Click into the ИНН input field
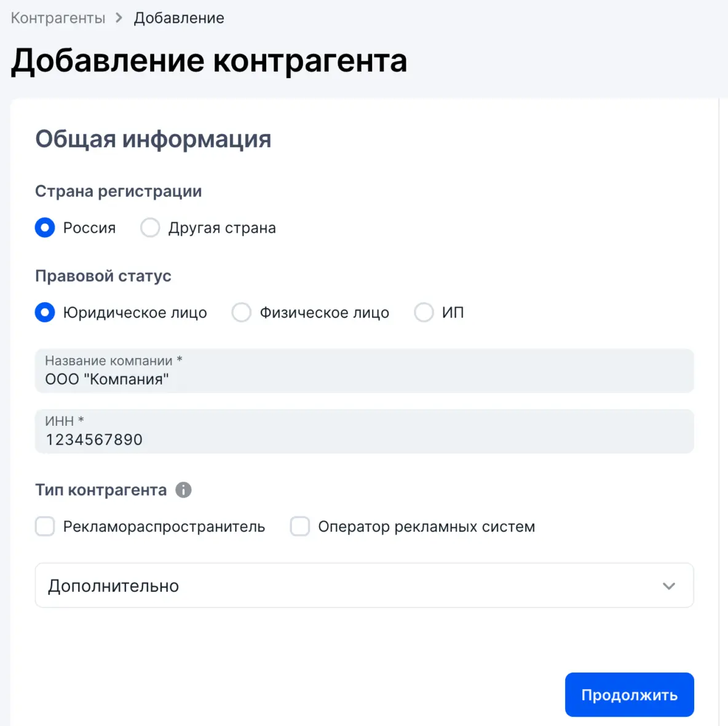 click(x=364, y=432)
